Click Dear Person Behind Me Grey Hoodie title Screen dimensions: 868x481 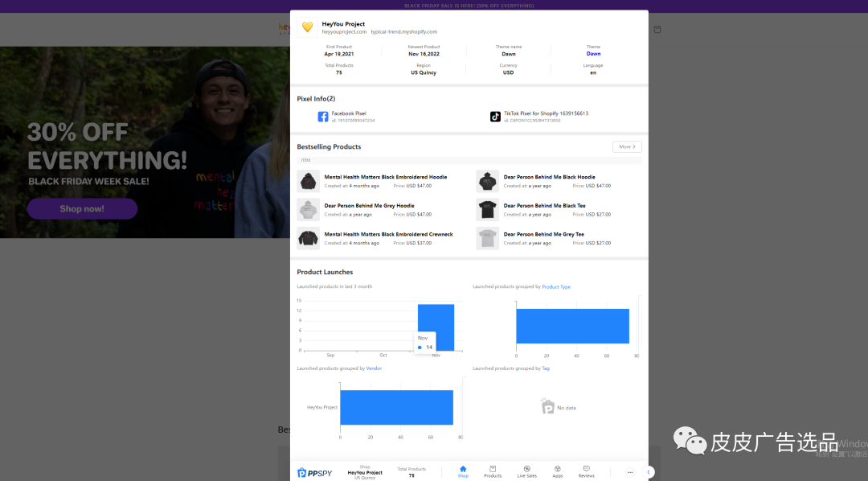(x=369, y=206)
